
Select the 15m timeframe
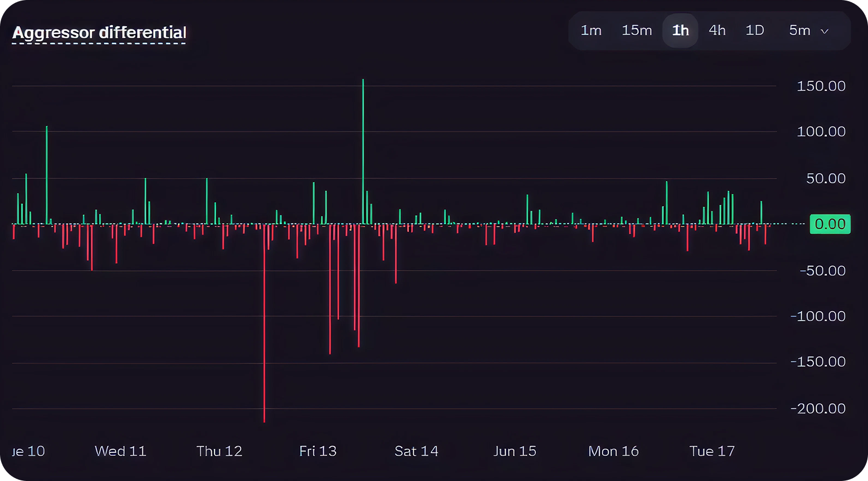[x=636, y=31]
